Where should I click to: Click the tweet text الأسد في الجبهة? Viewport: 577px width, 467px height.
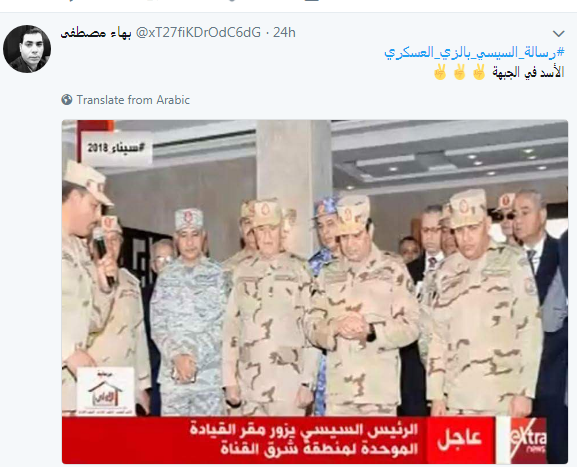pos(528,72)
